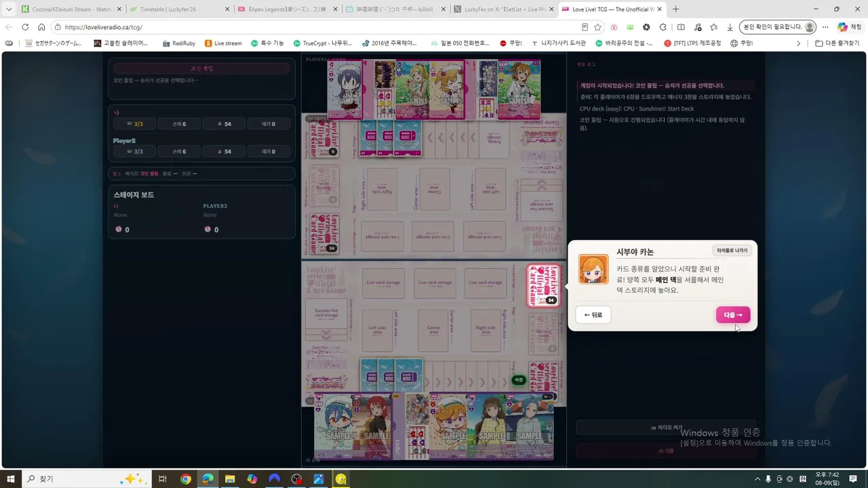Launch Chrome from the taskbar

186,479
